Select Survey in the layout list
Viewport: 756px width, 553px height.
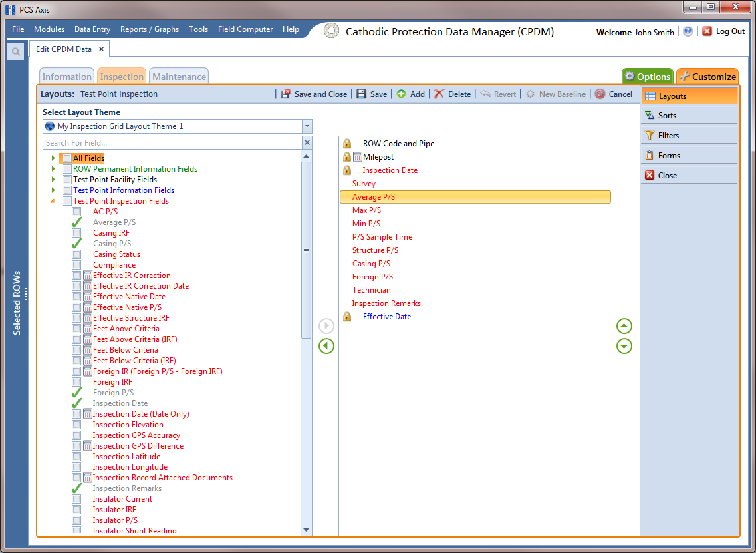(x=364, y=184)
